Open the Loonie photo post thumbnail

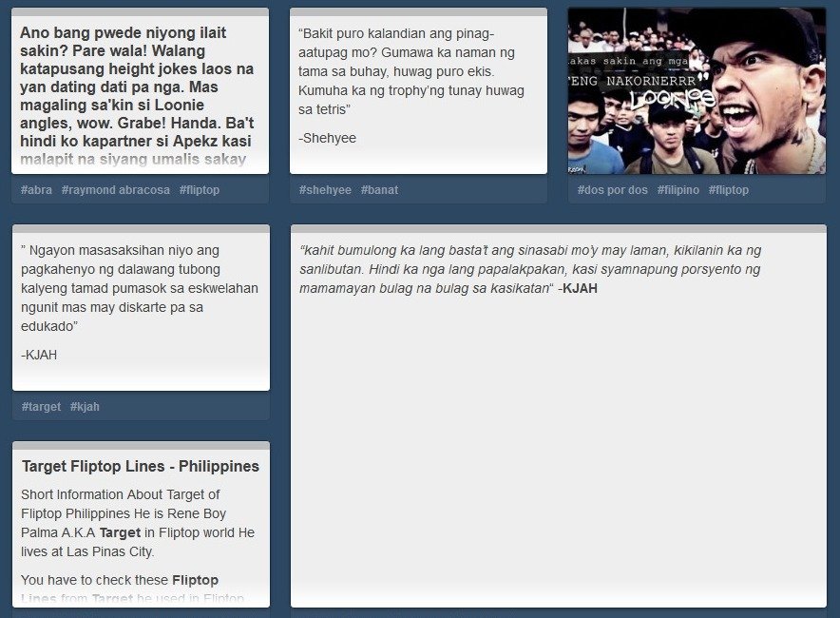click(x=697, y=90)
